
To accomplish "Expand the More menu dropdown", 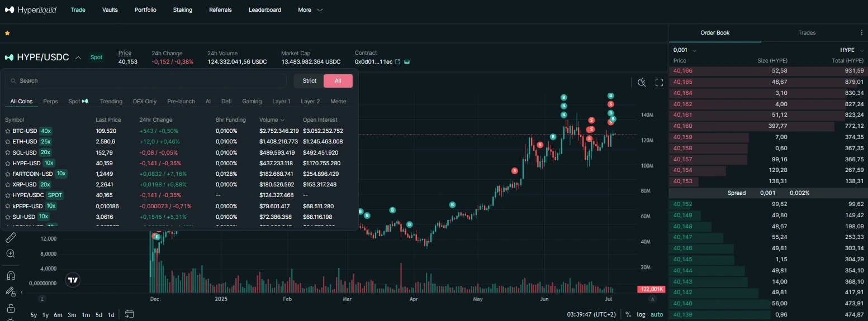I will point(310,10).
